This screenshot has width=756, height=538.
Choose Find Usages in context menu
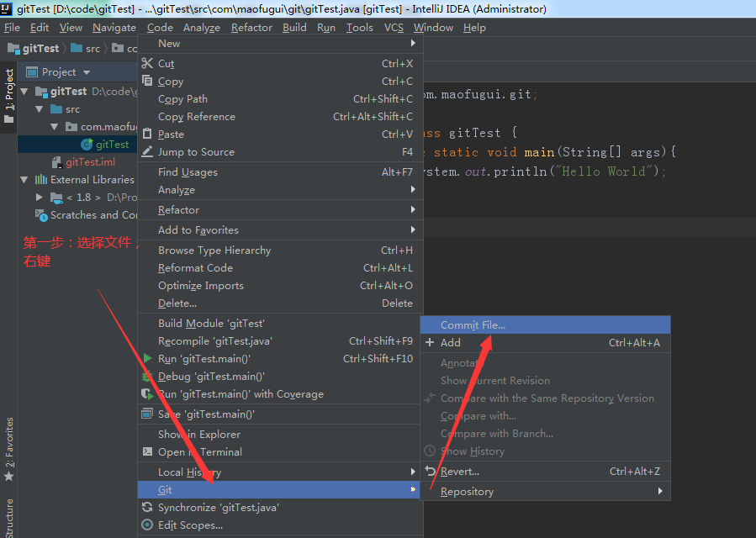(280, 171)
